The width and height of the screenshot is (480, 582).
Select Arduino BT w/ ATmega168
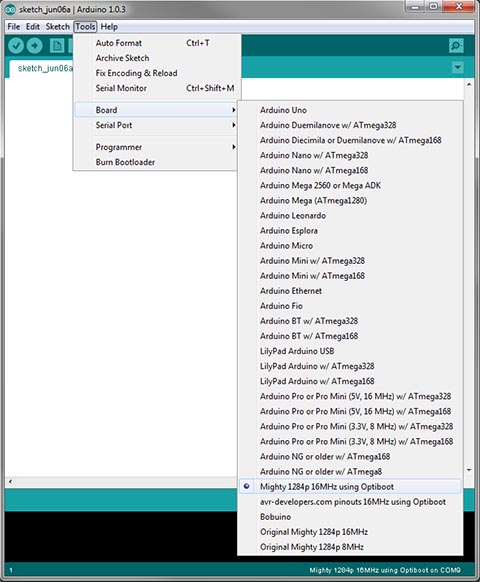click(350, 336)
